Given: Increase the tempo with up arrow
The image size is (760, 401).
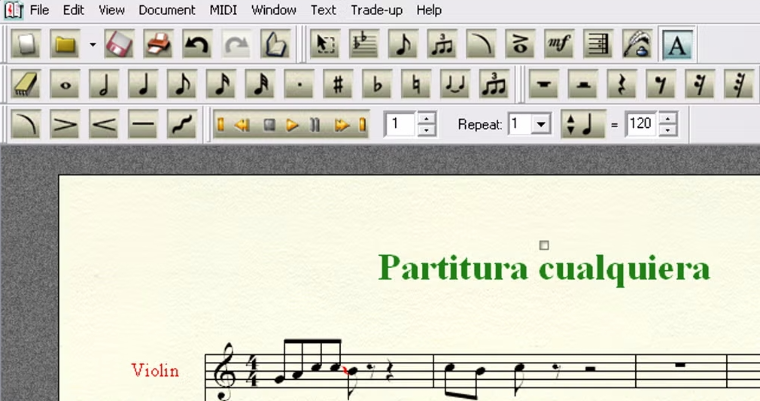Looking at the screenshot, I should (668, 119).
